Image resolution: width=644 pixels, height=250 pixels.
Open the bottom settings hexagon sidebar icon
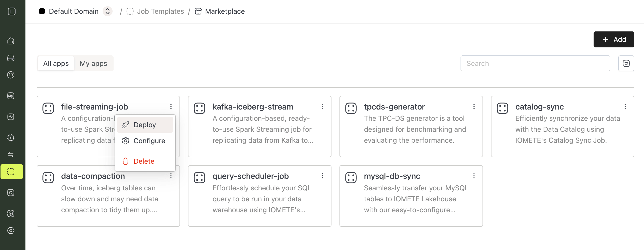(11, 231)
